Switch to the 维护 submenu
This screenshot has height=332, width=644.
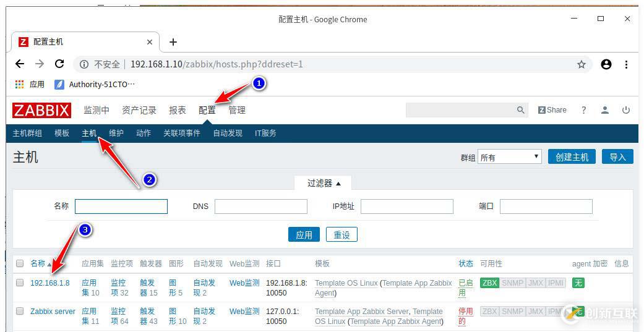[x=116, y=133]
